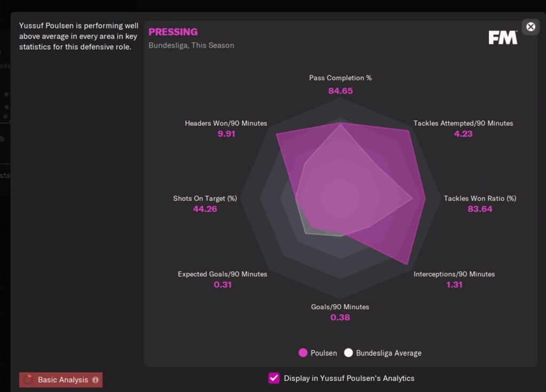
Task: Open the Basic Analysis button
Action: pos(62,380)
